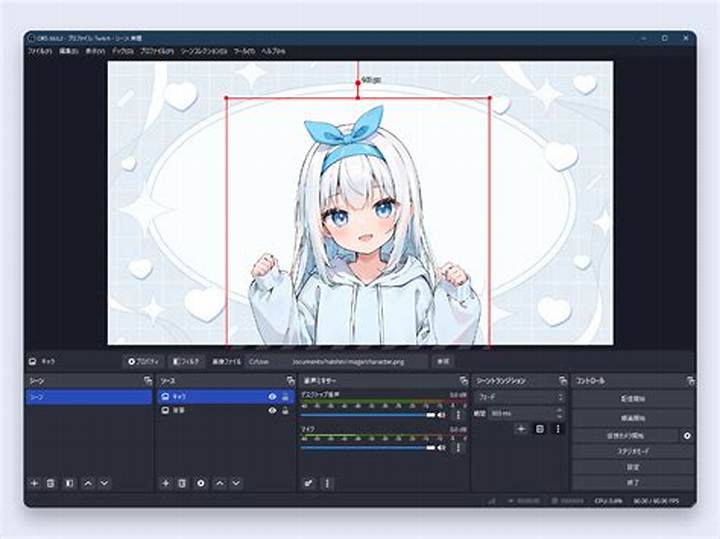Open transition properties (three dots) menu
Viewport: 720px width, 539px height.
click(558, 429)
